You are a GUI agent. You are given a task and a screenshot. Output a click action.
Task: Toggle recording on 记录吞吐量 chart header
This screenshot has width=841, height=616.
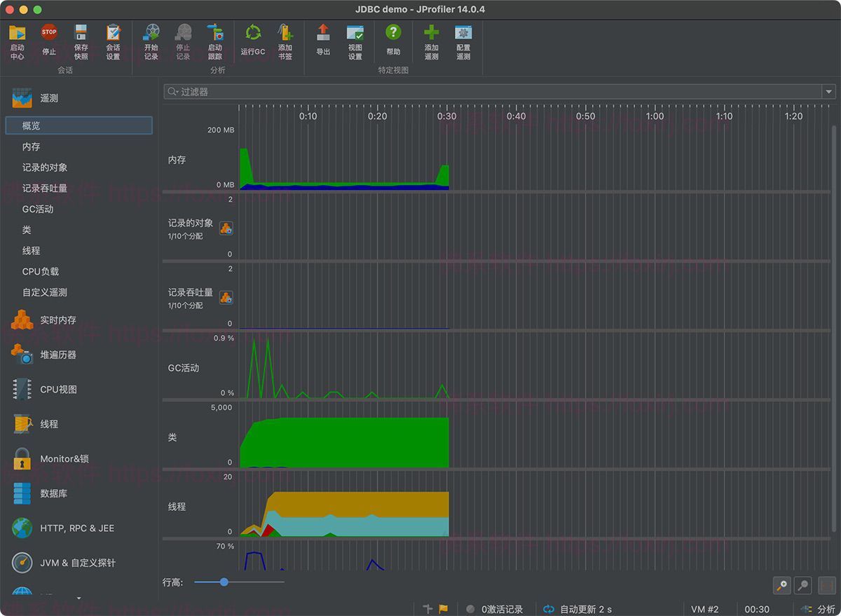click(x=226, y=297)
